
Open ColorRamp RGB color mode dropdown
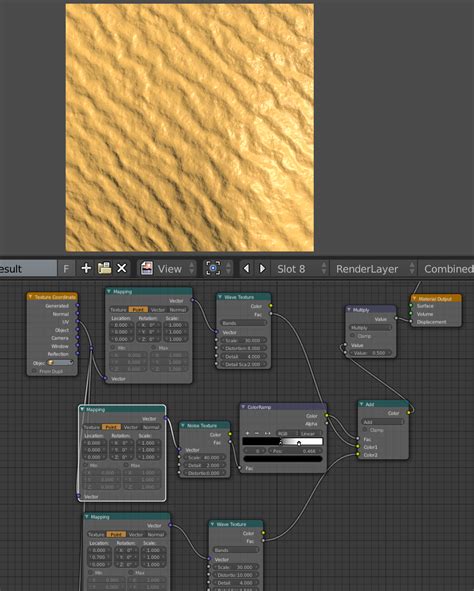pyautogui.click(x=287, y=433)
